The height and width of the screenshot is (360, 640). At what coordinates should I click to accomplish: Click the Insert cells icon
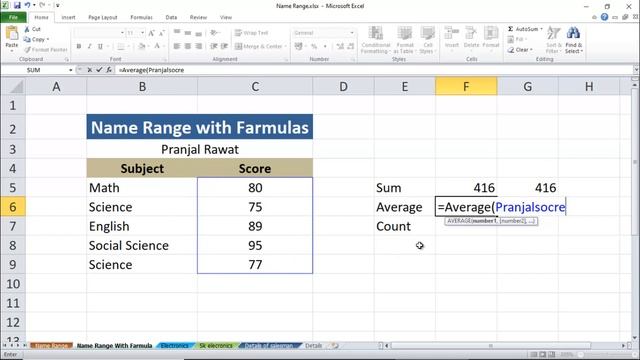click(x=451, y=33)
